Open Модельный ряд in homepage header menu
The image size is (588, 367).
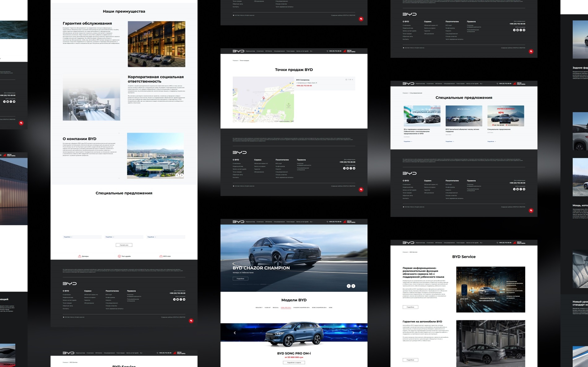(x=250, y=222)
